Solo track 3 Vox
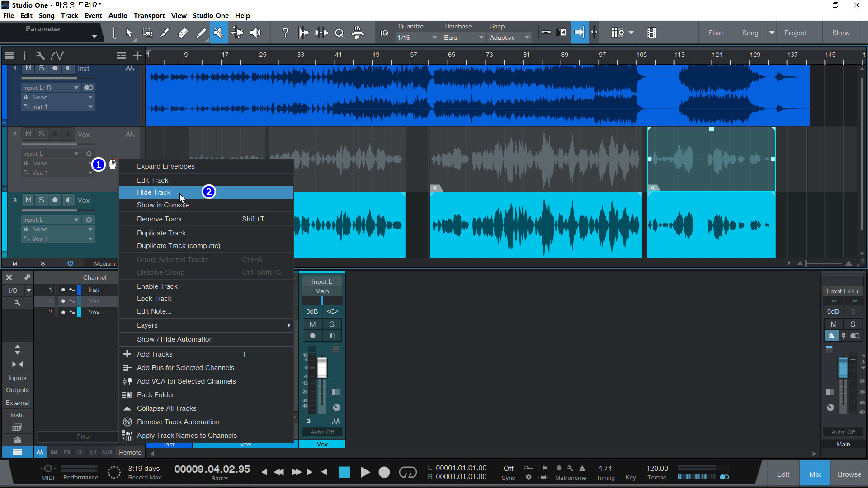Viewport: 868px width, 488px height. tap(42, 200)
